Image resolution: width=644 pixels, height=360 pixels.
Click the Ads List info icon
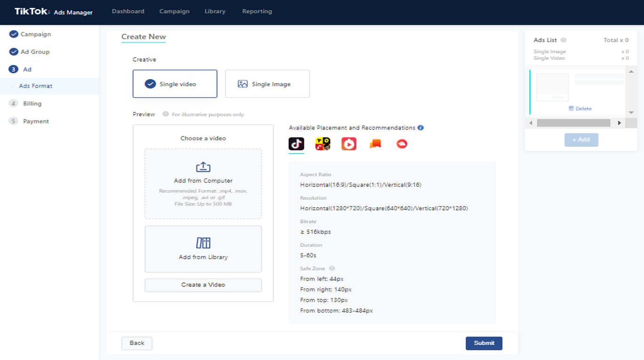564,40
